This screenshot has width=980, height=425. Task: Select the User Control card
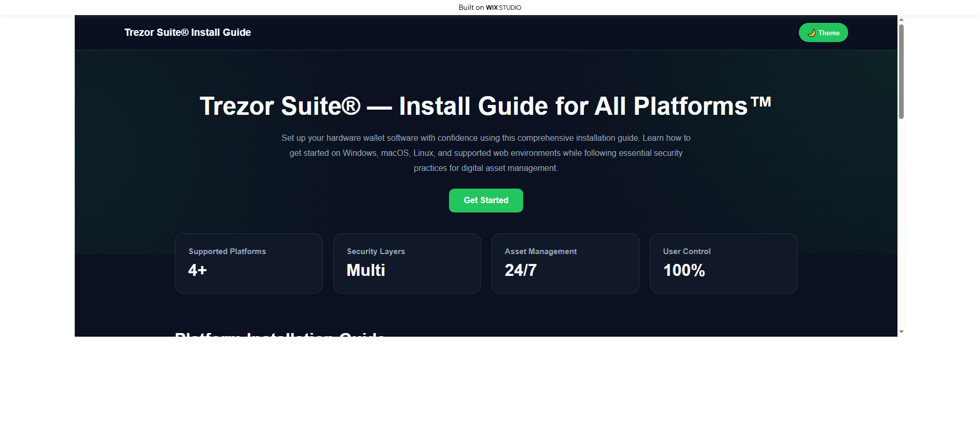pos(724,263)
